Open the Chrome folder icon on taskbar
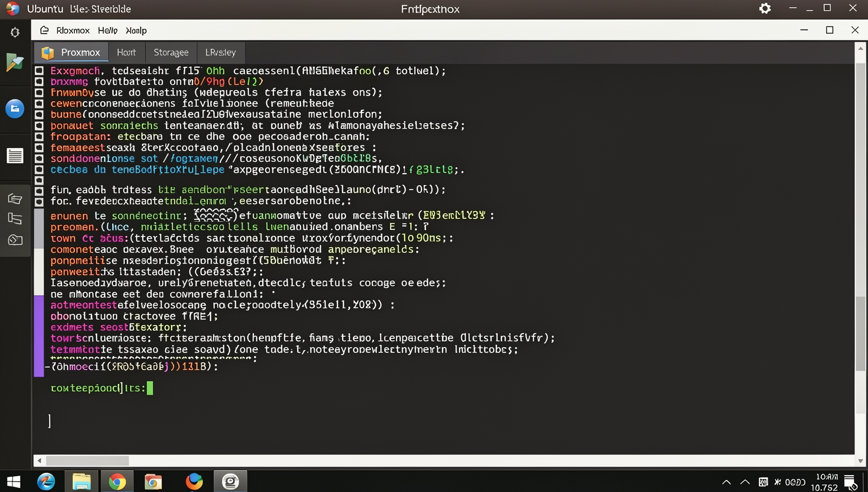Screen dimensions: 868x492 [153, 482]
